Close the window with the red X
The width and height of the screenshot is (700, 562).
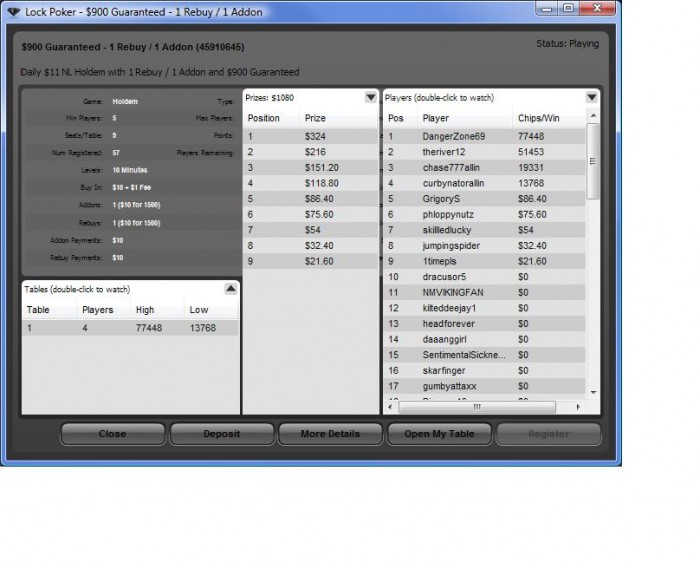pos(597,8)
